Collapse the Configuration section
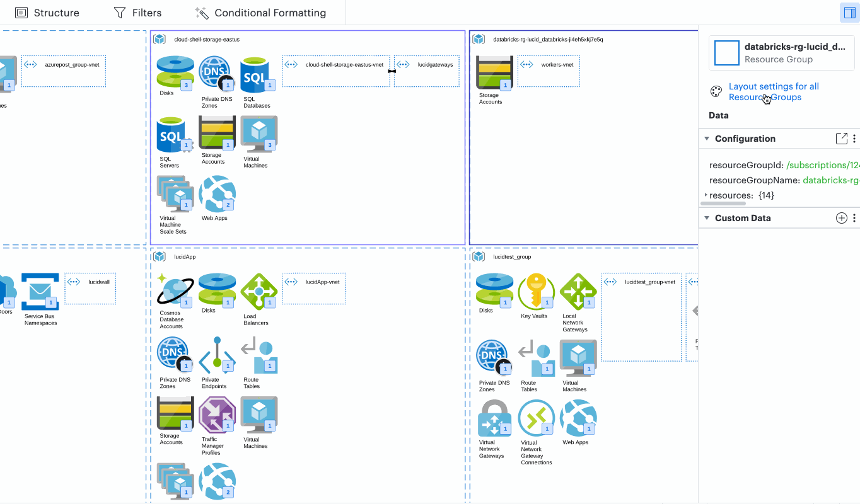 [707, 138]
